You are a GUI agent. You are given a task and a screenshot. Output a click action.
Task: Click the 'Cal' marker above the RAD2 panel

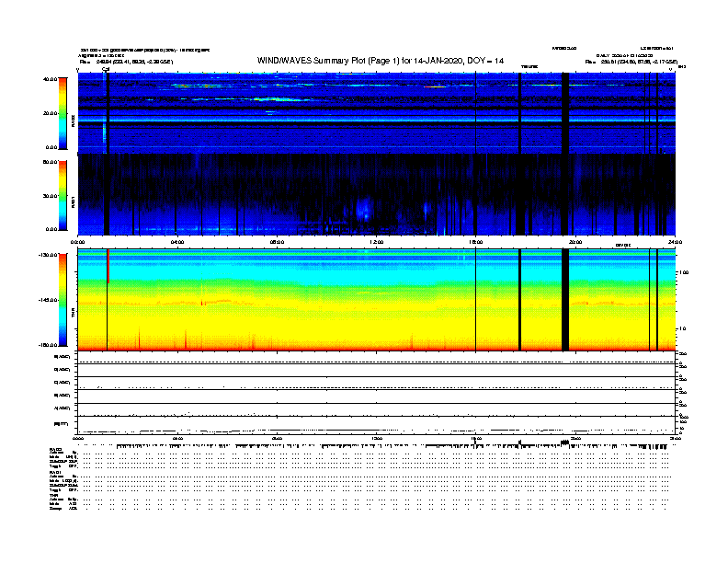(x=106, y=69)
